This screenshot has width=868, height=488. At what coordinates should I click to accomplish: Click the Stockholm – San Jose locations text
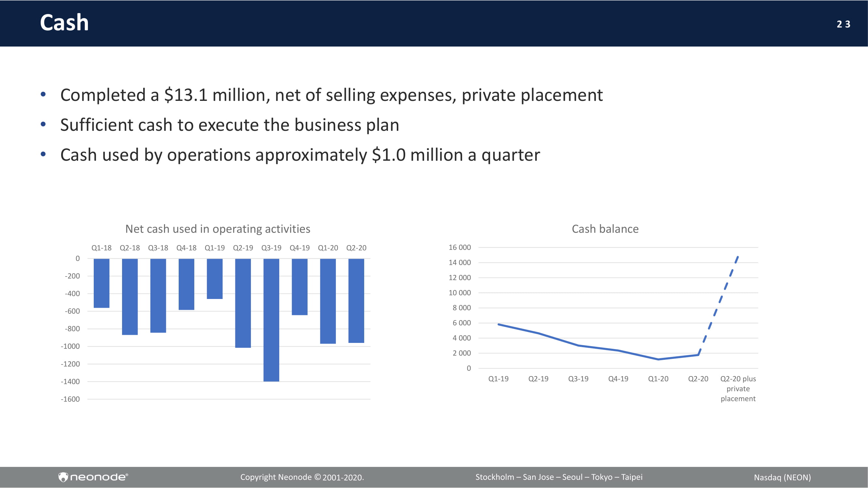[559, 477]
